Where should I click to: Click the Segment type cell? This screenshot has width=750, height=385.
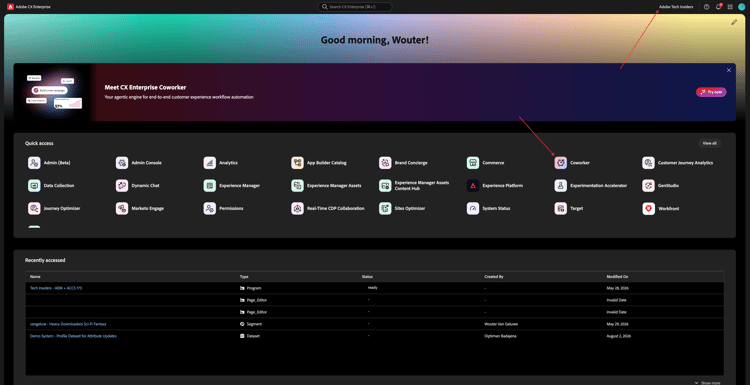pos(251,324)
